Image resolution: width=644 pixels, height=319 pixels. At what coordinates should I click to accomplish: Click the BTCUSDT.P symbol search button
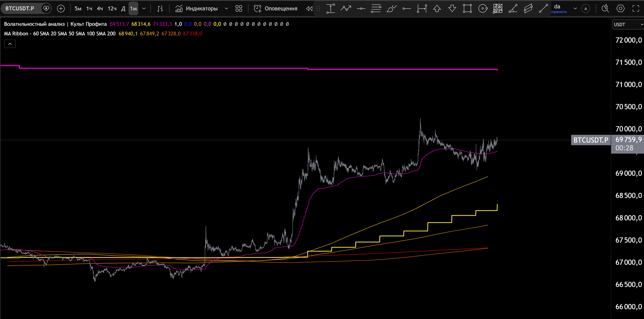tap(20, 8)
